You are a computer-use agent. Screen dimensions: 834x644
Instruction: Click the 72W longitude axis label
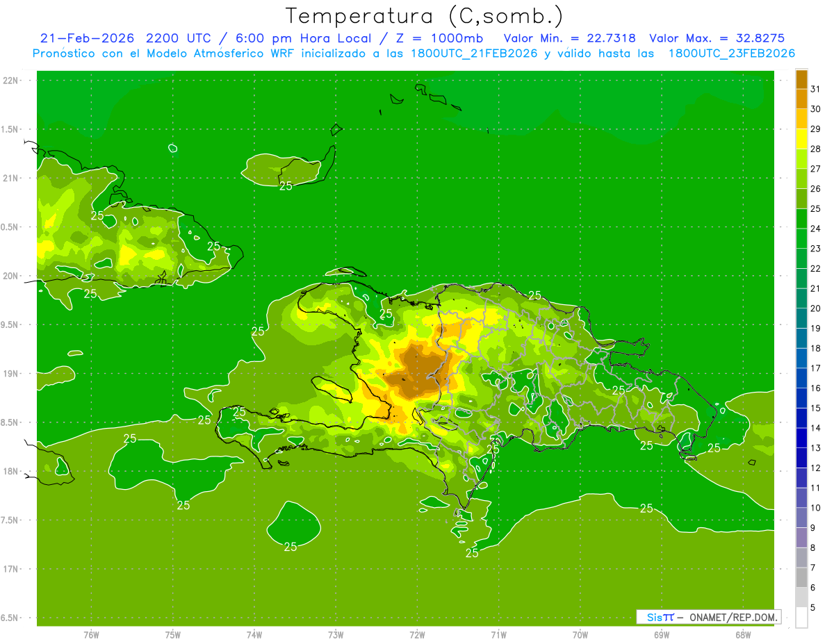click(417, 635)
